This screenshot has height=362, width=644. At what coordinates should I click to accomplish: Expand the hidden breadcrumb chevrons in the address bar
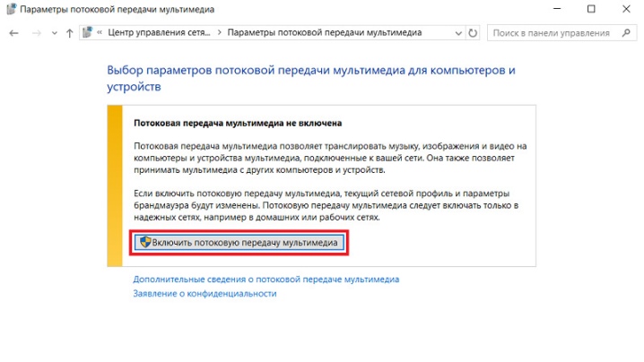[x=100, y=32]
